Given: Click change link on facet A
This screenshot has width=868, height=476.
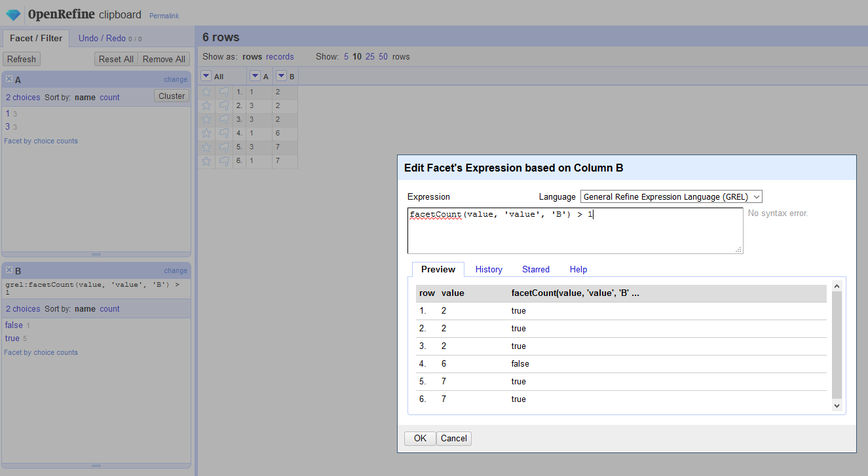Looking at the screenshot, I should (176, 79).
